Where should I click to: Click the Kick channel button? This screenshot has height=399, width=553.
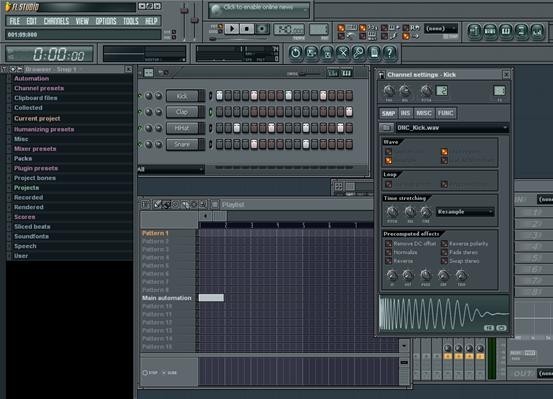(x=182, y=96)
